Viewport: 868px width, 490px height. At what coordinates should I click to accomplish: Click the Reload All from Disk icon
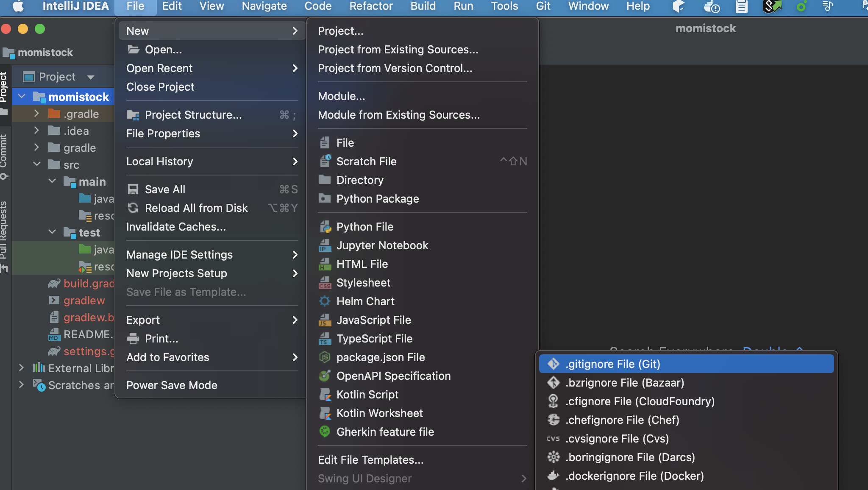click(x=133, y=208)
